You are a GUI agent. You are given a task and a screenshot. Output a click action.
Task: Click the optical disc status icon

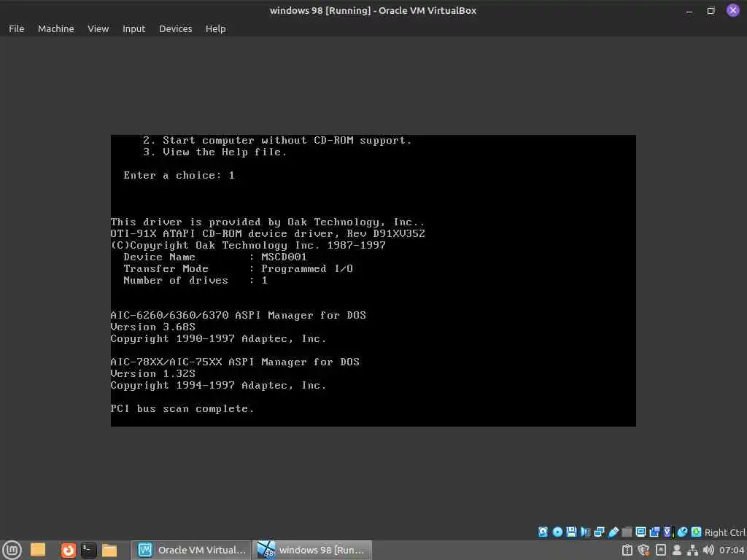click(x=557, y=532)
